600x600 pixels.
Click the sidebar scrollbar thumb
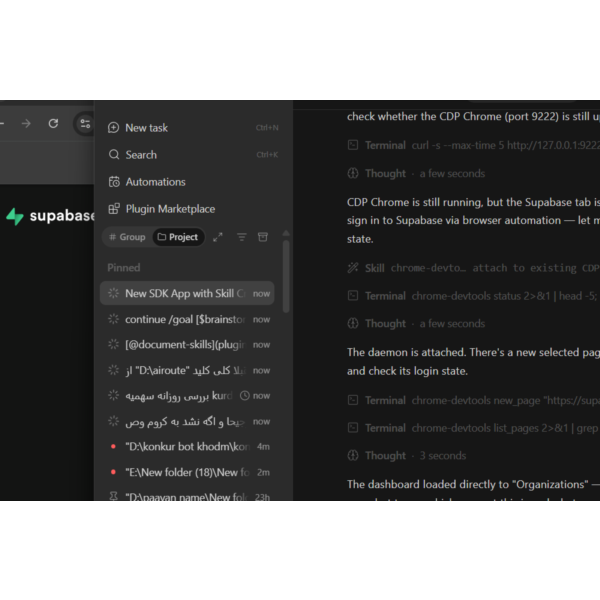pyautogui.click(x=286, y=276)
